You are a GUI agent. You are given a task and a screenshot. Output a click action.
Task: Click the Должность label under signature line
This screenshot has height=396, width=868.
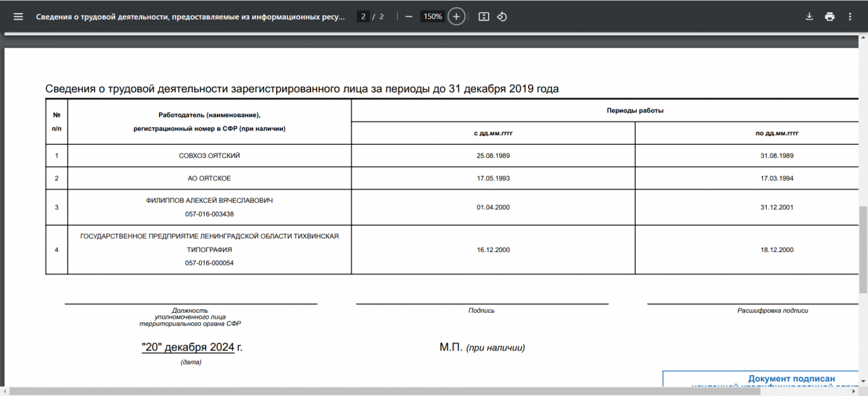click(190, 311)
